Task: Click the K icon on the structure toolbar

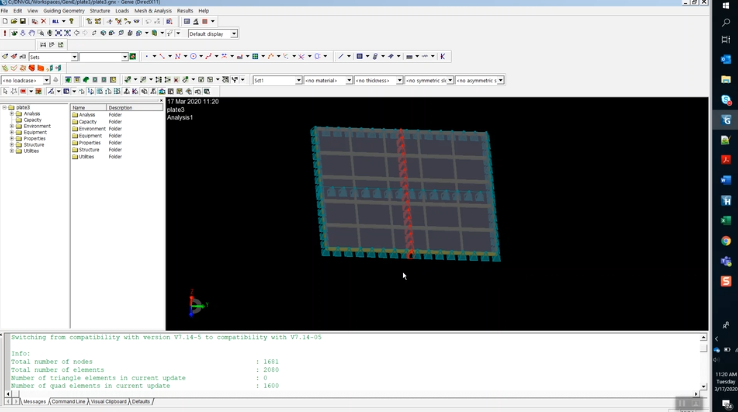Action: tap(442, 57)
